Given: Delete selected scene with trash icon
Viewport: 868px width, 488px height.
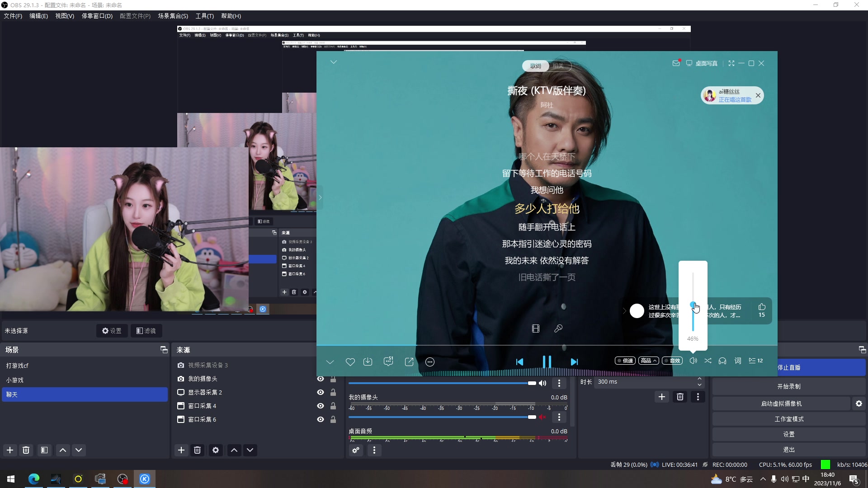Looking at the screenshot, I should click(26, 450).
